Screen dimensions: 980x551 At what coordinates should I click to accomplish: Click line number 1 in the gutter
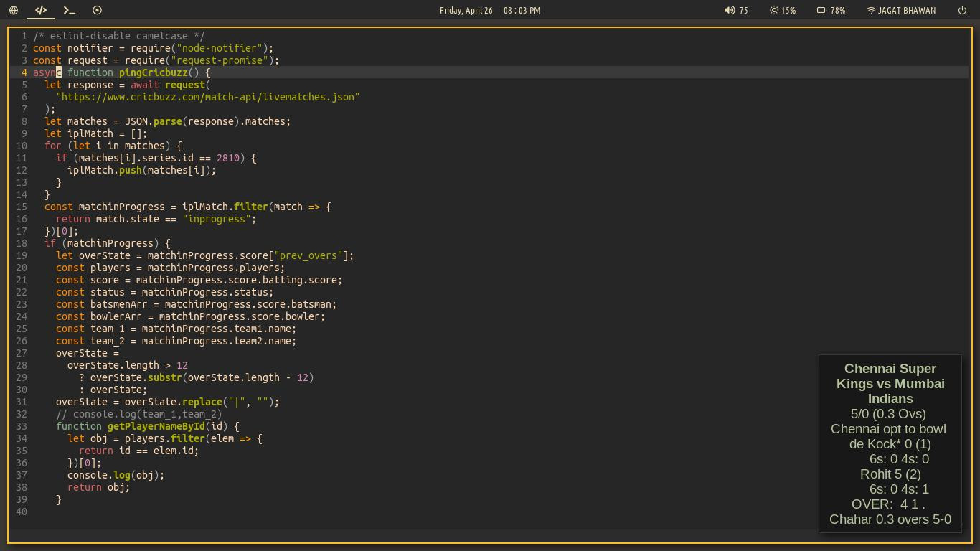24,36
